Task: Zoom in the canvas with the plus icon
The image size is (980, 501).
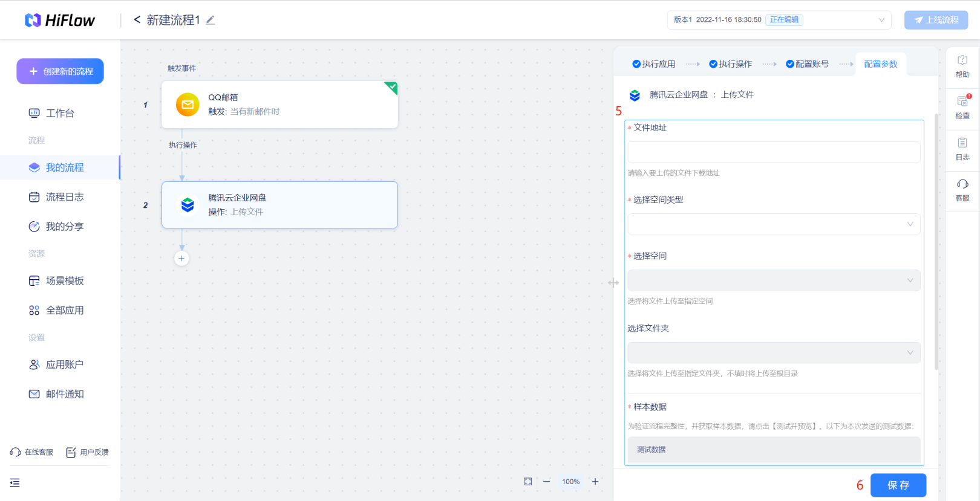Action: [595, 482]
